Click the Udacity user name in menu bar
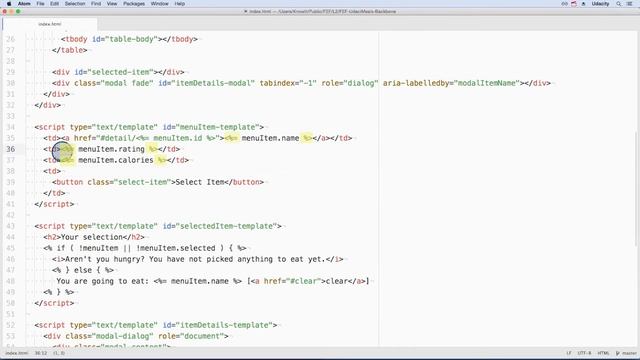Screen dimensions: 640x360 [600, 4]
